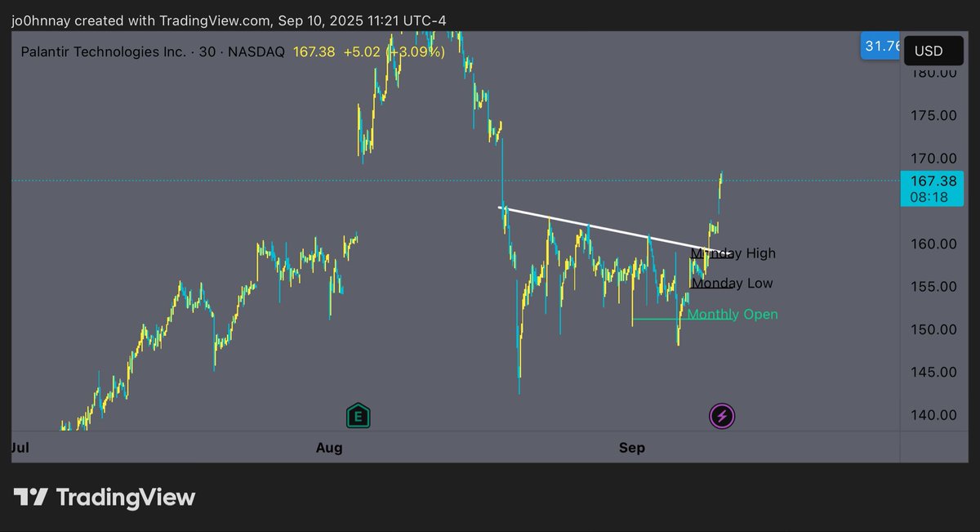
Task: Select the Monday Low level label
Action: point(732,284)
